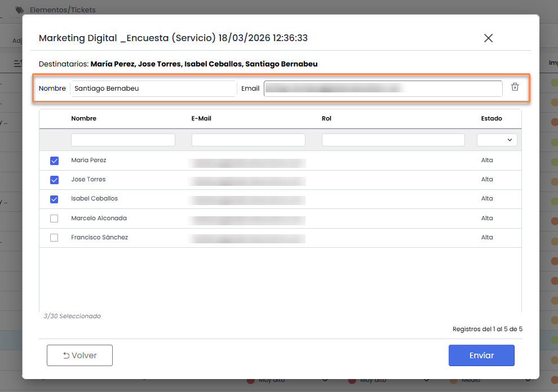Deselect the Isabel Ceballos checkbox

pos(54,199)
